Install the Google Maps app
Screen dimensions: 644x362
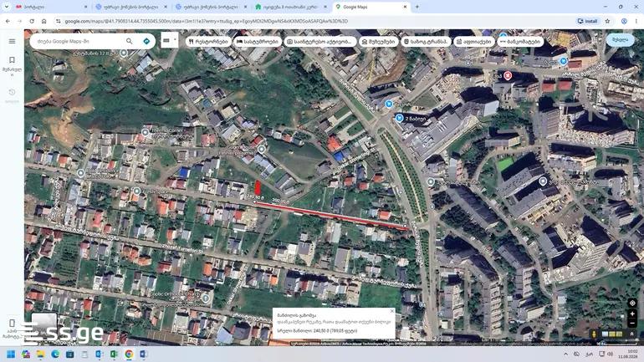587,21
